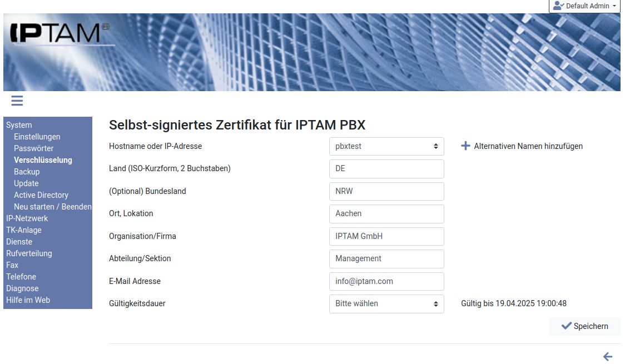Select Neu starten / Beenden
The height and width of the screenshot is (364, 625).
[53, 207]
